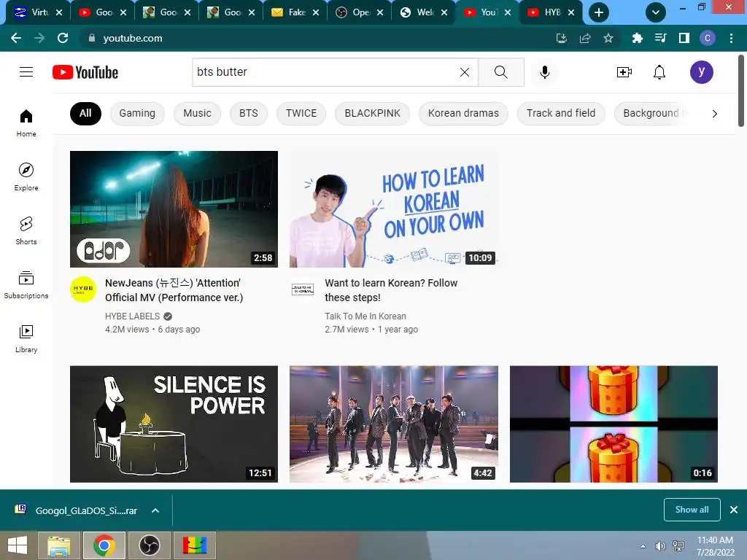Select the Music filter chip
The image size is (747, 560).
point(197,113)
